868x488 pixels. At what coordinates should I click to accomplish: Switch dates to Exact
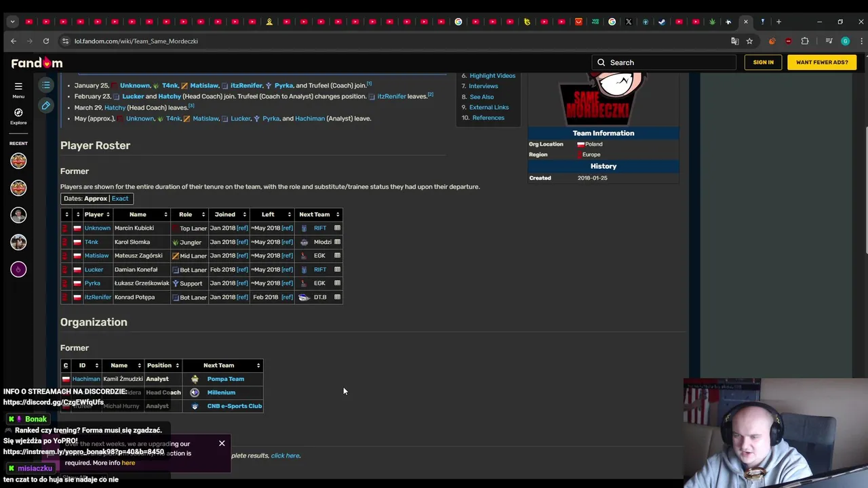pos(120,199)
